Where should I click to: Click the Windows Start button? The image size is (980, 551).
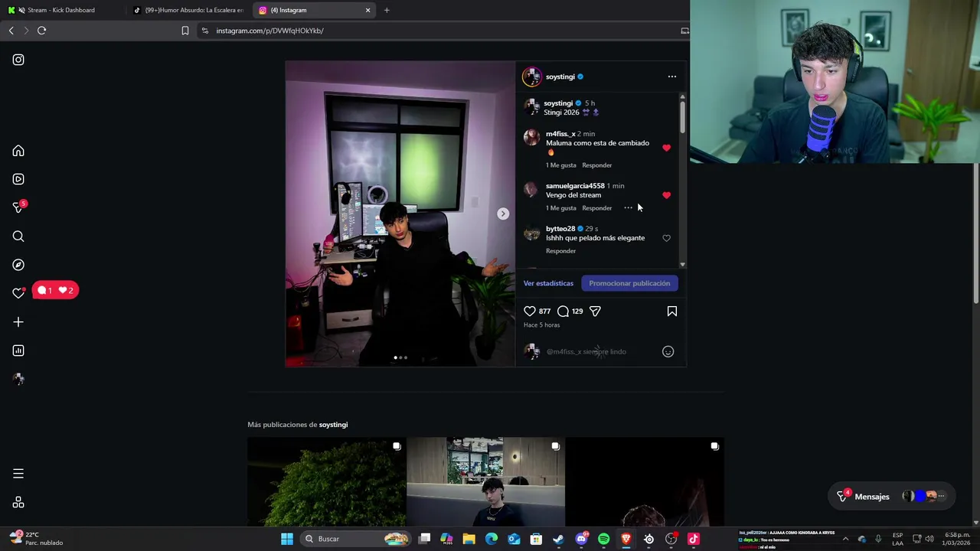click(x=287, y=539)
